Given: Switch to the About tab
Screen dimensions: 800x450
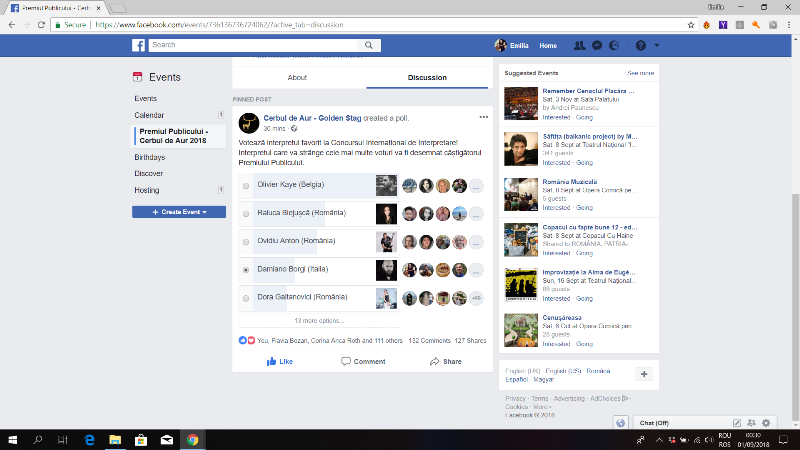Looking at the screenshot, I should point(297,77).
